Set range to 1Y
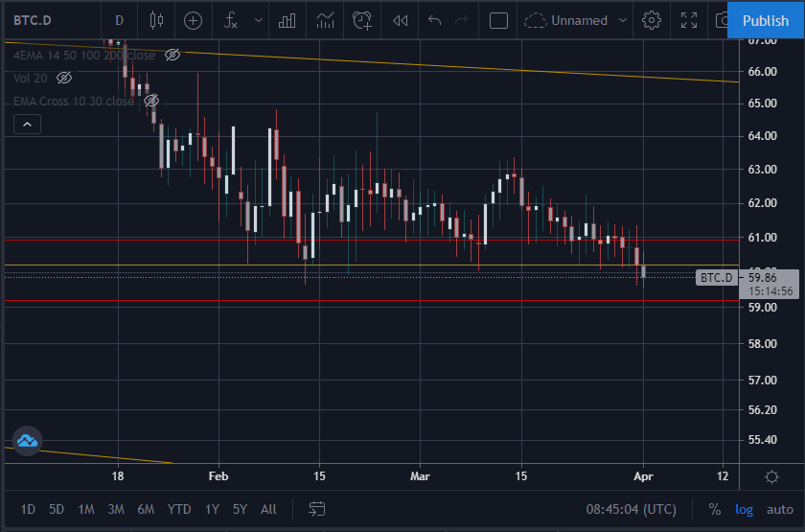The height and width of the screenshot is (532, 805). pos(212,509)
